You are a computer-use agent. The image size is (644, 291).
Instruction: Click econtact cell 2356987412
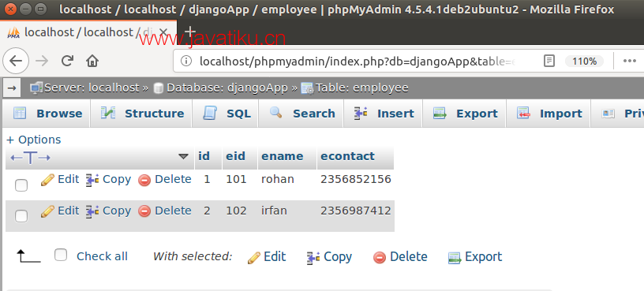click(356, 211)
